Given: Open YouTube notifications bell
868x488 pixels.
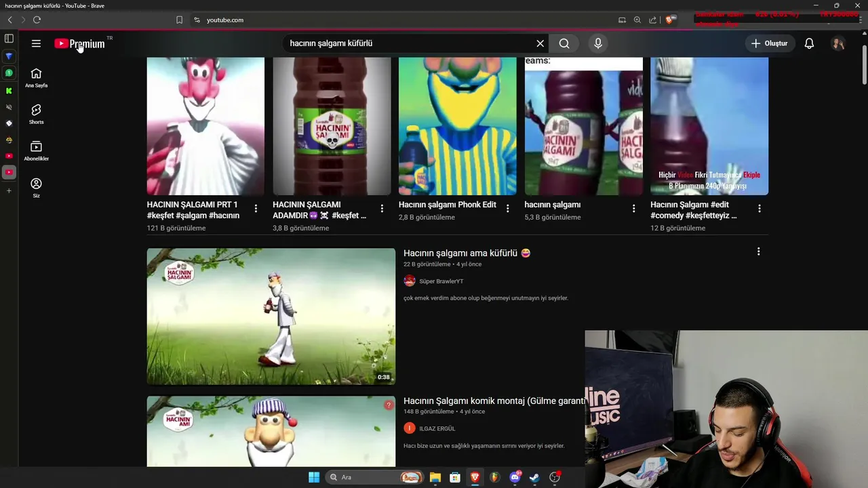Looking at the screenshot, I should (x=809, y=43).
